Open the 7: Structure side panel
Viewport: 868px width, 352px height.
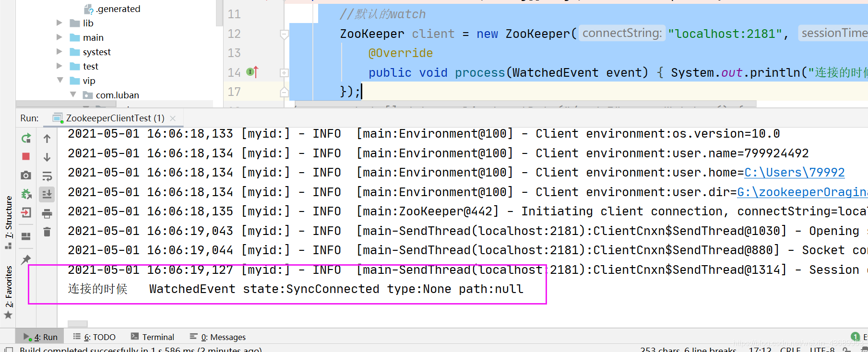8,222
